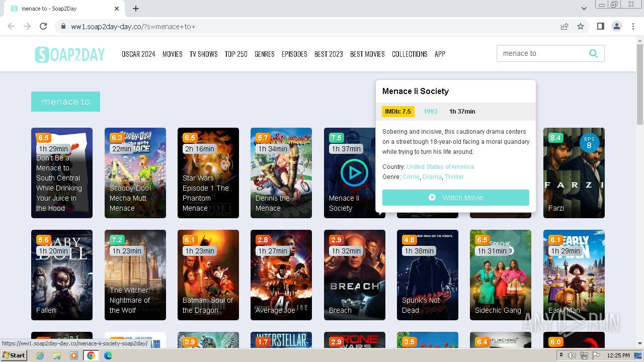Open the MOVIES menu item
644x362 pixels.
[172, 54]
